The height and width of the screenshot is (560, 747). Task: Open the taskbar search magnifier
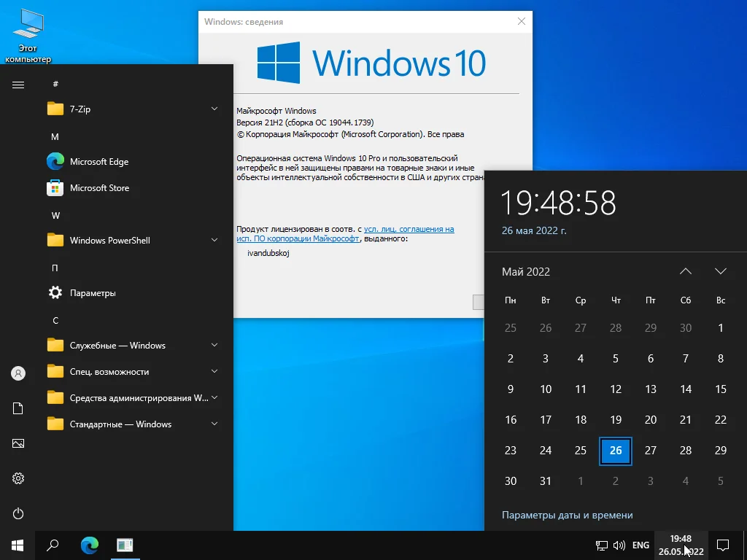tap(53, 545)
